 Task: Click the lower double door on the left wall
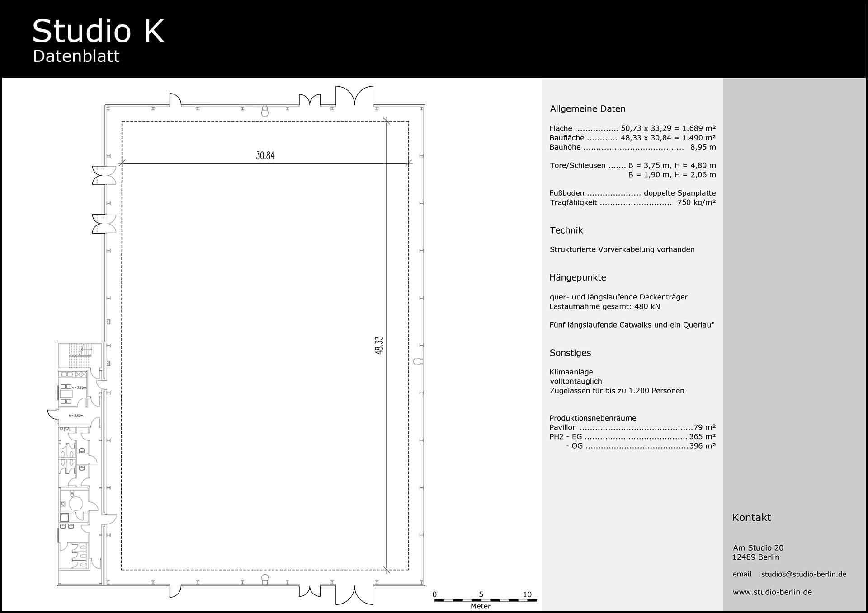point(104,224)
